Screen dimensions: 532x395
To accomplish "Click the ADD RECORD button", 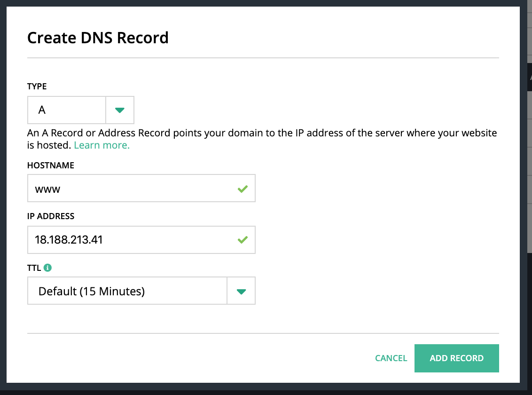I will coord(456,358).
